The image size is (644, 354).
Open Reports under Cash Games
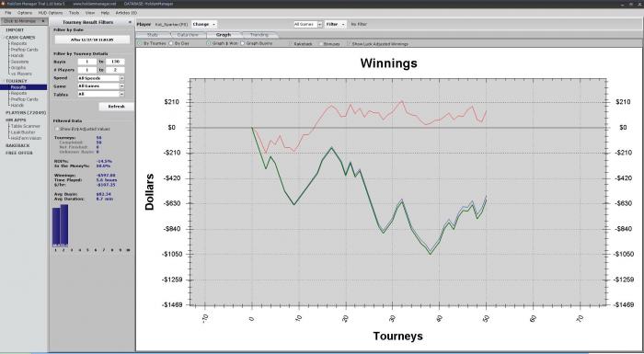pyautogui.click(x=18, y=43)
